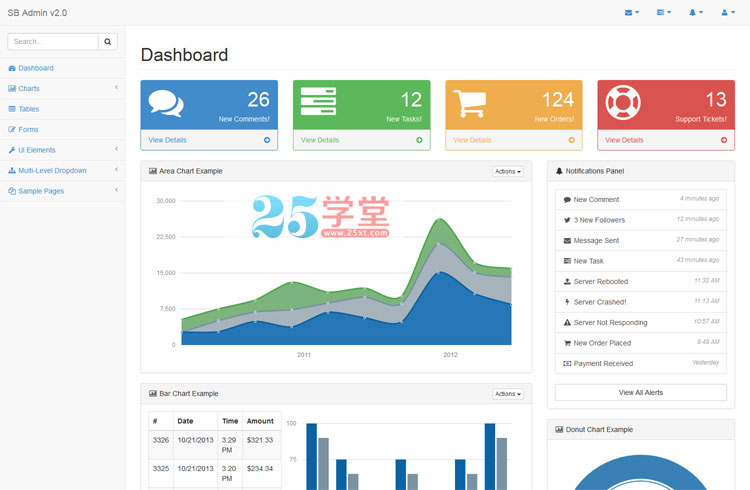
Task: Click the wrench icon beside UI Elements
Action: pyautogui.click(x=12, y=150)
